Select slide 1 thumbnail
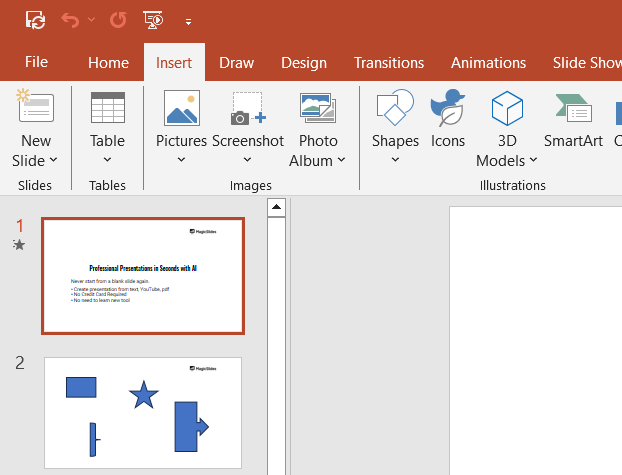The image size is (622, 475). [143, 276]
